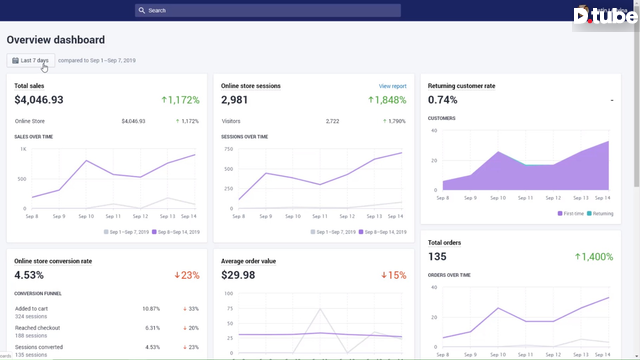This screenshot has height=360, width=640.
Task: Click the $29.98 average order value
Action: pos(238,275)
